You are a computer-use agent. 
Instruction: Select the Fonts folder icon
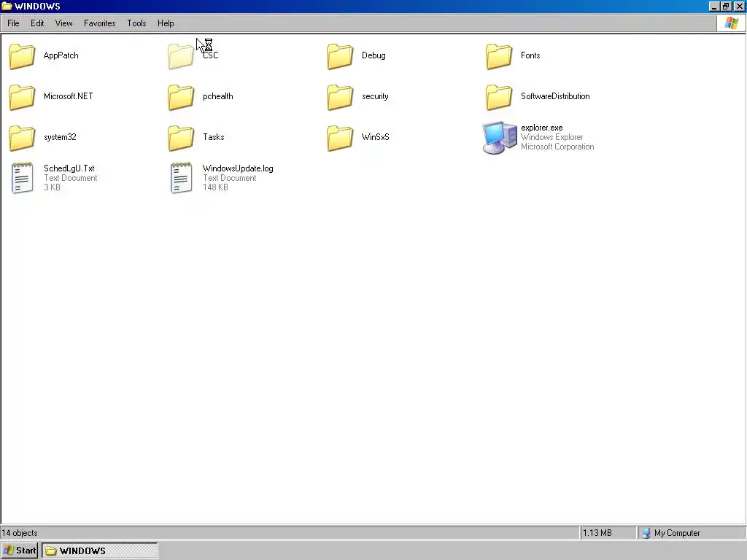pyautogui.click(x=499, y=56)
